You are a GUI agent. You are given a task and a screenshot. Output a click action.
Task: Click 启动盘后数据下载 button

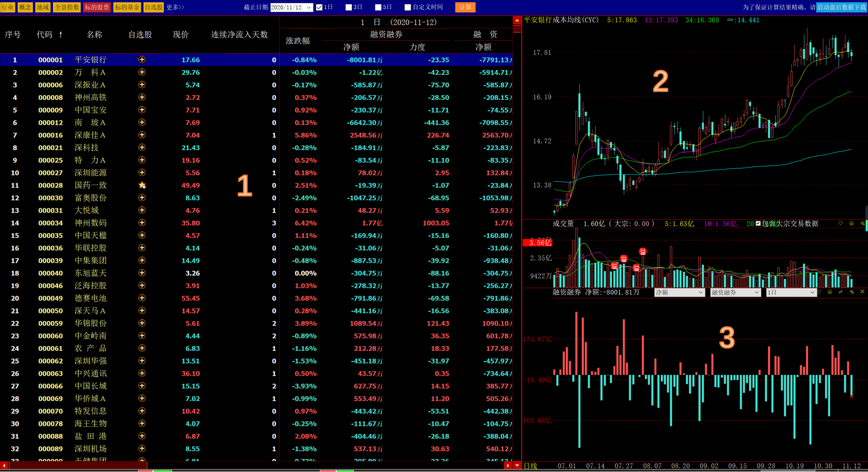point(841,7)
